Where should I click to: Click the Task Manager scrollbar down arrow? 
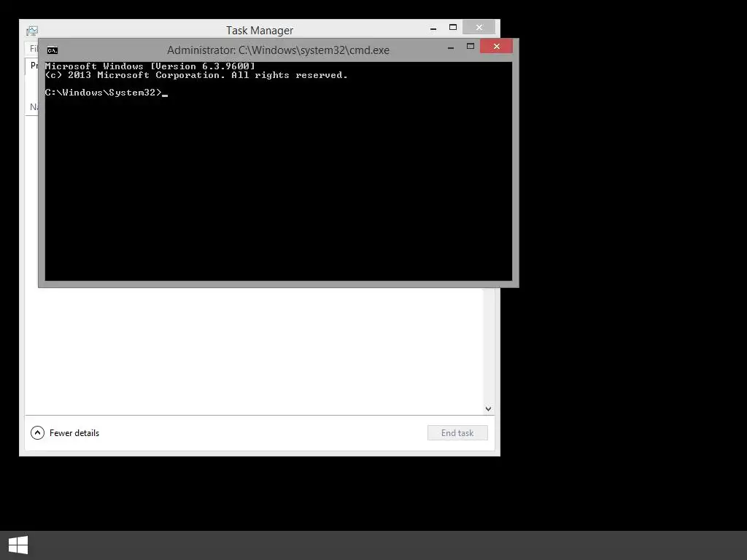click(488, 409)
